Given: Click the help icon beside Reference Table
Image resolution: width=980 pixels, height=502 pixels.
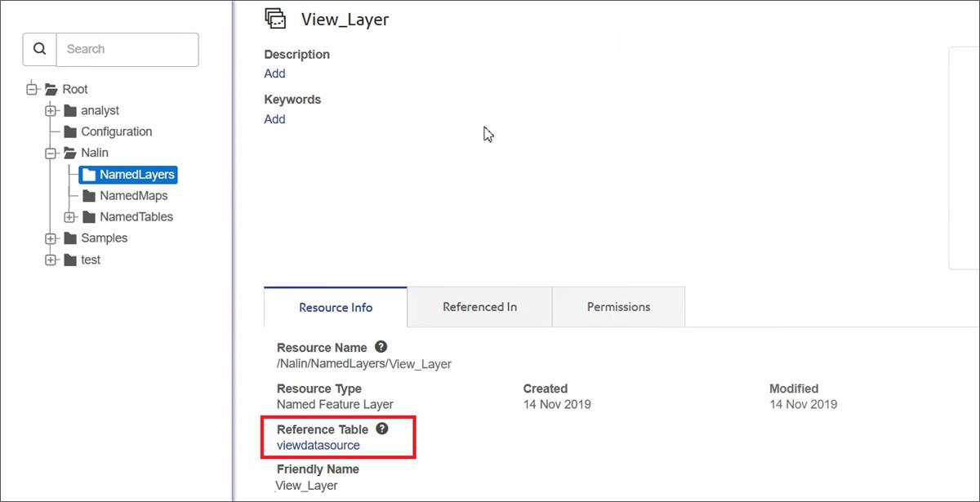Looking at the screenshot, I should [381, 428].
